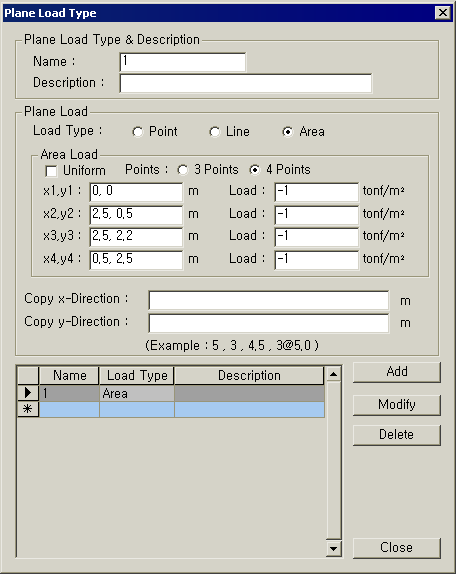Choose the 3 Points option
The height and width of the screenshot is (574, 456).
[183, 170]
